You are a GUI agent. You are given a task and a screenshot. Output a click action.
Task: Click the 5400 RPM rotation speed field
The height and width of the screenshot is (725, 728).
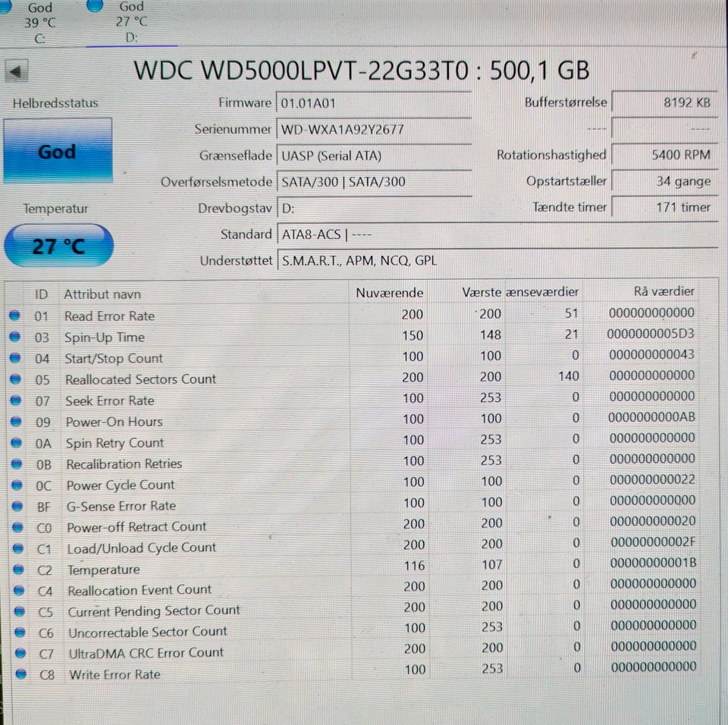(x=664, y=155)
